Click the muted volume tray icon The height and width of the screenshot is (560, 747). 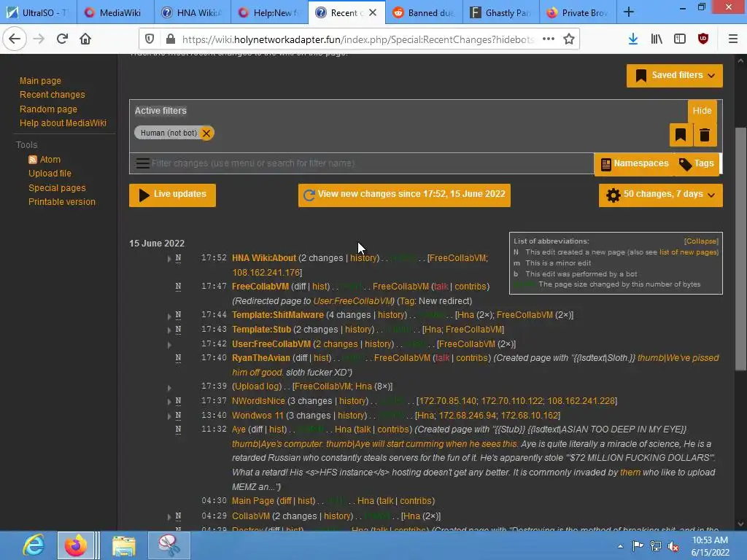tap(673, 546)
